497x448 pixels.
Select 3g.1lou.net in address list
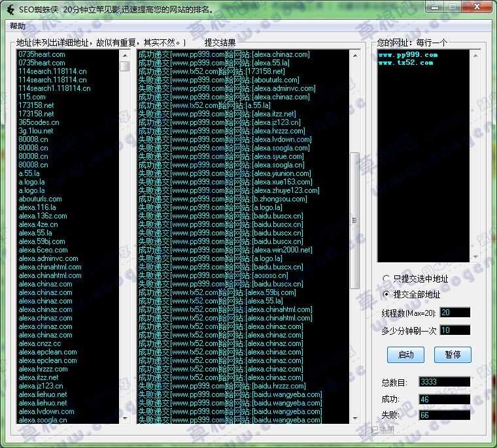point(36,131)
